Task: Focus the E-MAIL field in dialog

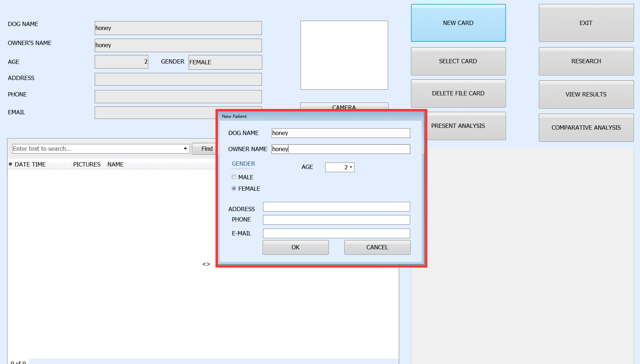Action: click(x=336, y=233)
